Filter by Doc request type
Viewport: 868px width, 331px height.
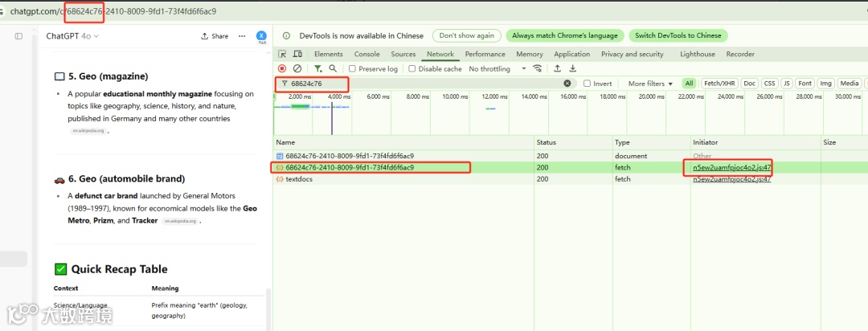point(750,84)
